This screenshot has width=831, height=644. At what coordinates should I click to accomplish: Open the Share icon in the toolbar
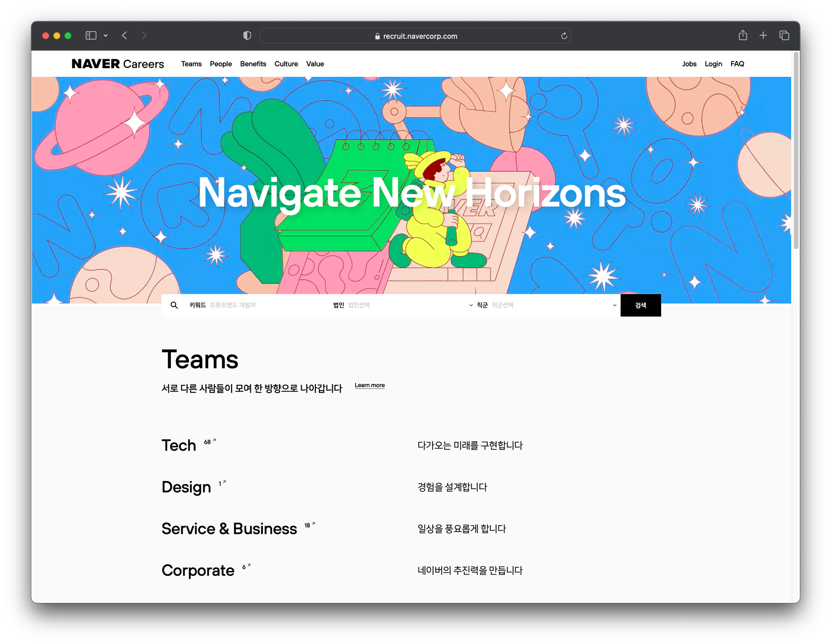743,35
